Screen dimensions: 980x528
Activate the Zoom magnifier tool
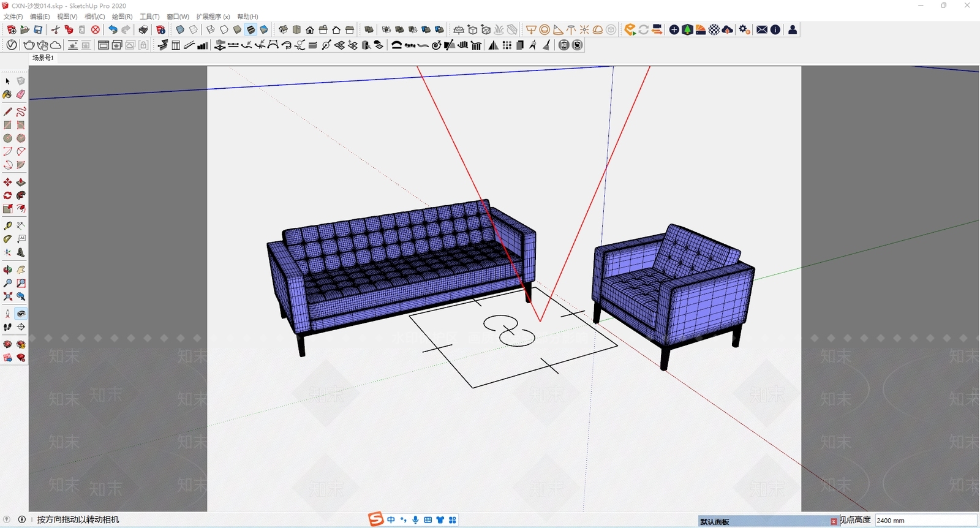(x=7, y=283)
